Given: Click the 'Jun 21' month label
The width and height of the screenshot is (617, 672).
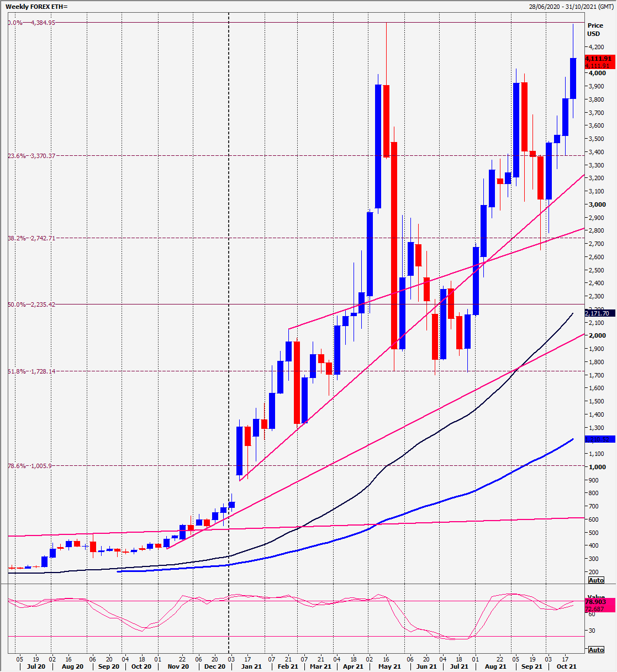Looking at the screenshot, I should pyautogui.click(x=426, y=666).
